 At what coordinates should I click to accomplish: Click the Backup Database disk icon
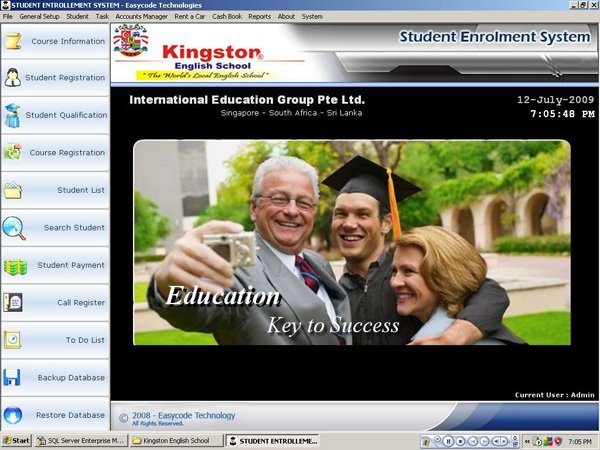tap(13, 378)
